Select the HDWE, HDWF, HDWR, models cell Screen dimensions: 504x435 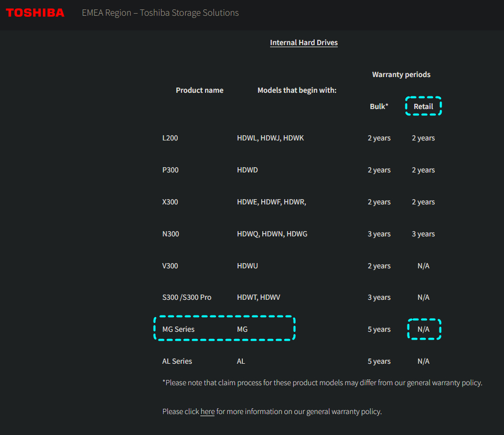pyautogui.click(x=271, y=202)
